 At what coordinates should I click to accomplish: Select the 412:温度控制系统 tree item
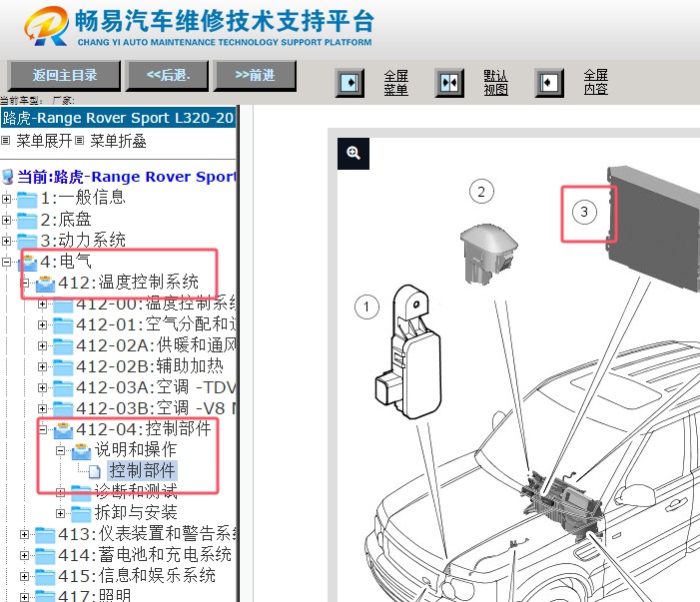tap(129, 283)
